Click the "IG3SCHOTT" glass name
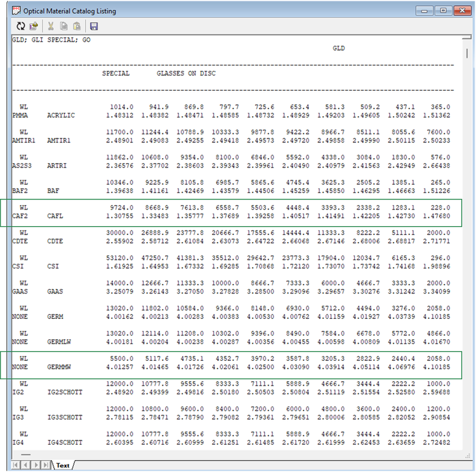This screenshot has height=472, width=476. [65, 417]
